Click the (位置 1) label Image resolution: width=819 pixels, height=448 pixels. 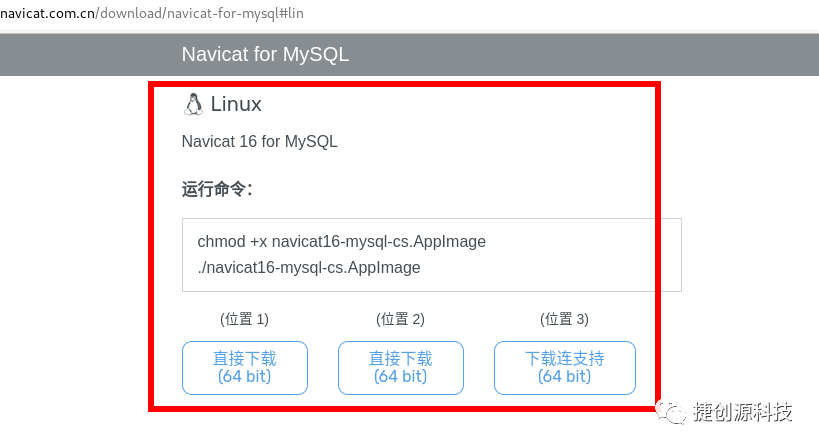245,319
